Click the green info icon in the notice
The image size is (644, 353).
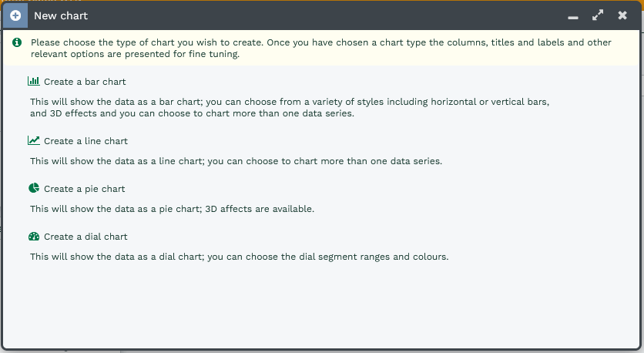17,42
